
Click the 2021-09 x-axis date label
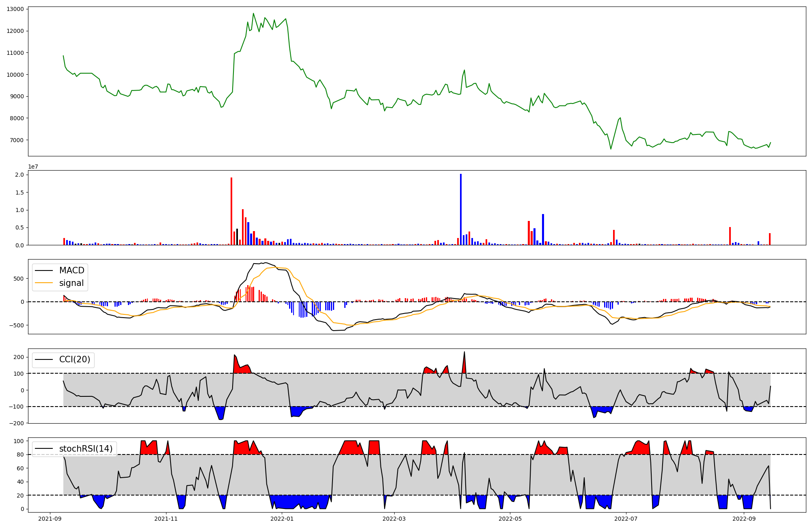(x=50, y=519)
